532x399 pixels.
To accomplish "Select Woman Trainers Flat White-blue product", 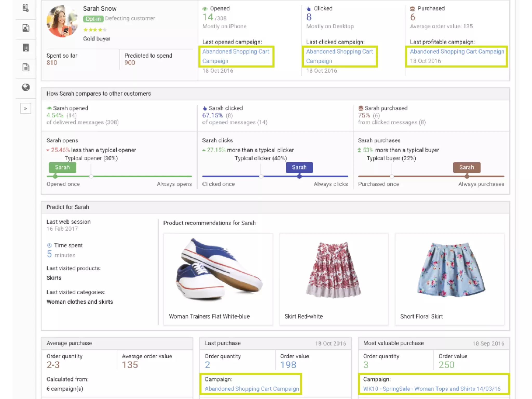I will click(218, 279).
